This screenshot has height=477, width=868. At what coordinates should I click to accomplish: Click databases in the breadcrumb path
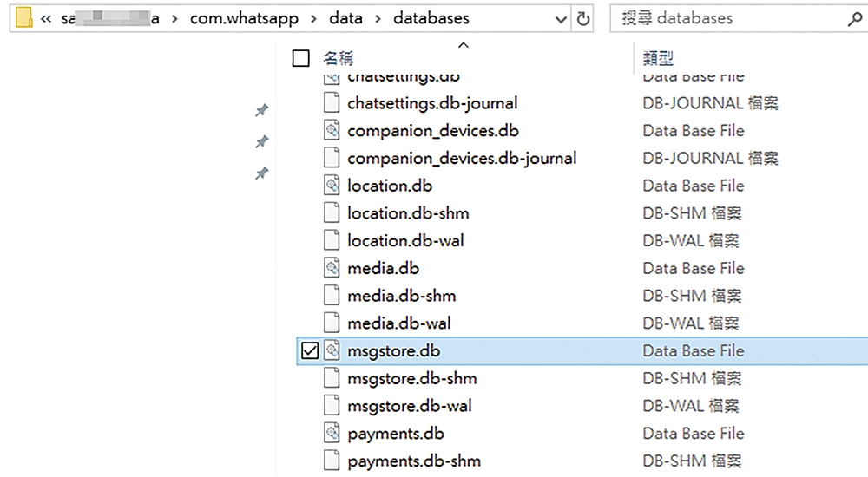pyautogui.click(x=431, y=19)
